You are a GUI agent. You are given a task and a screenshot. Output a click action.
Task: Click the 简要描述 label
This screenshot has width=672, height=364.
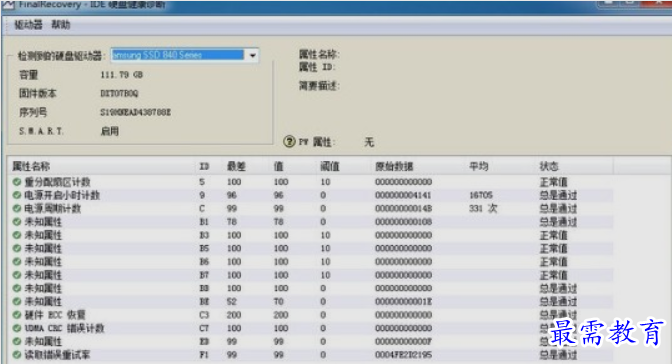(319, 86)
